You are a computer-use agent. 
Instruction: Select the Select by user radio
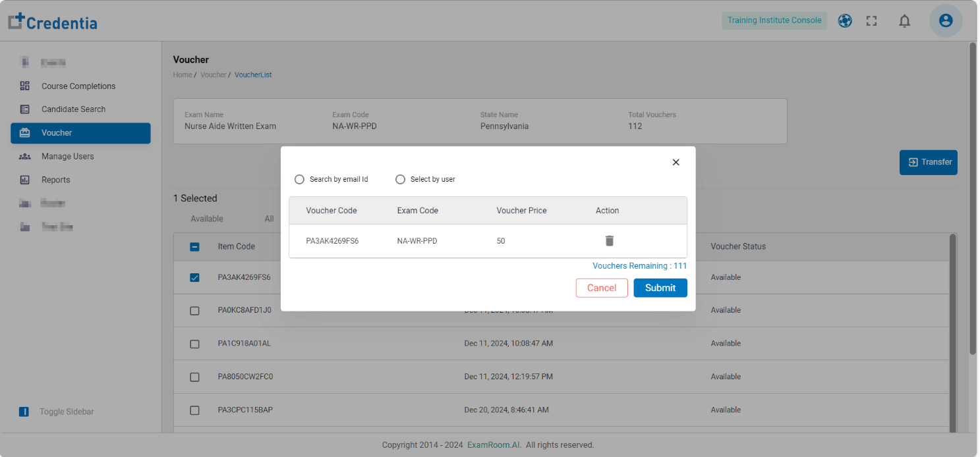pyautogui.click(x=400, y=179)
